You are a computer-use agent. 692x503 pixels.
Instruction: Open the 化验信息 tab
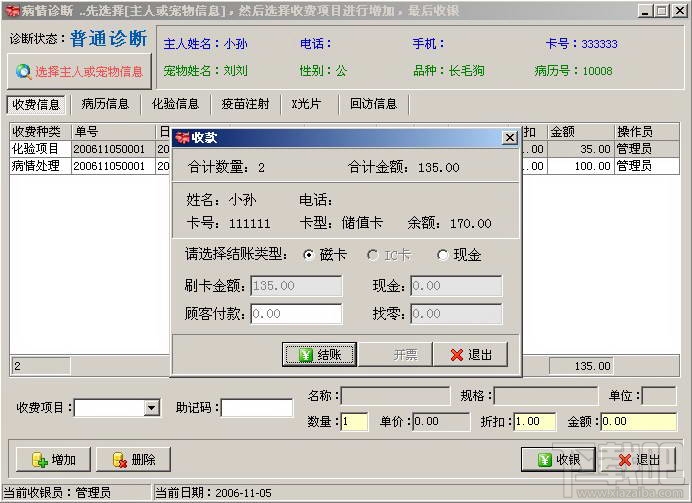(175, 104)
